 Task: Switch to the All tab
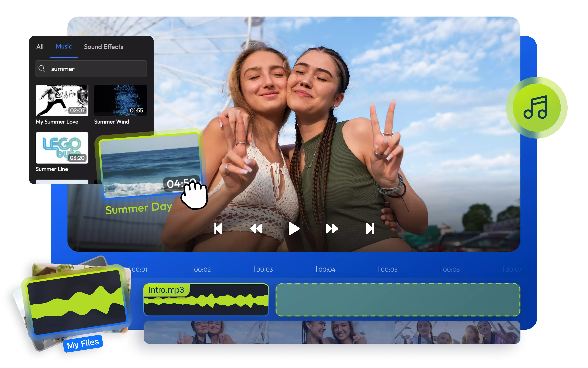pos(40,47)
